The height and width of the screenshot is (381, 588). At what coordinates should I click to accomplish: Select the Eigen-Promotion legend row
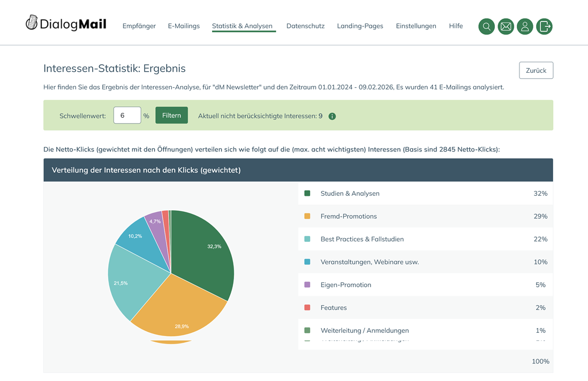click(x=425, y=285)
